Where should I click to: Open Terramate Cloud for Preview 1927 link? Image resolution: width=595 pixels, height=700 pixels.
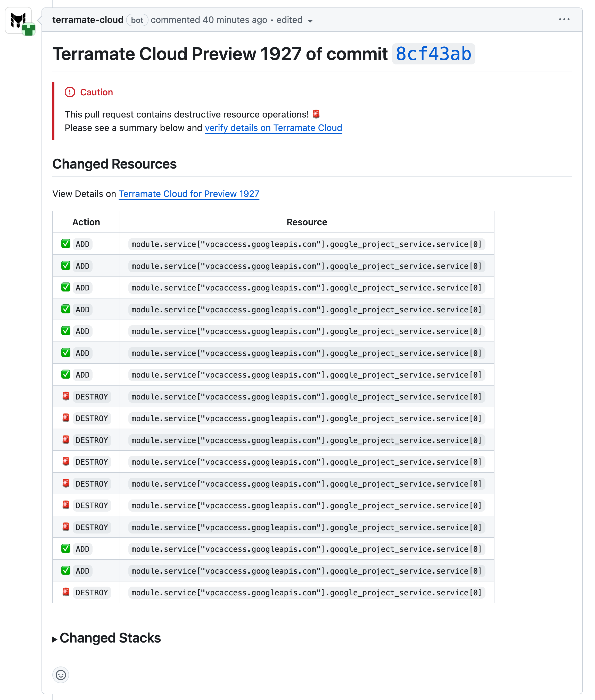(x=189, y=194)
